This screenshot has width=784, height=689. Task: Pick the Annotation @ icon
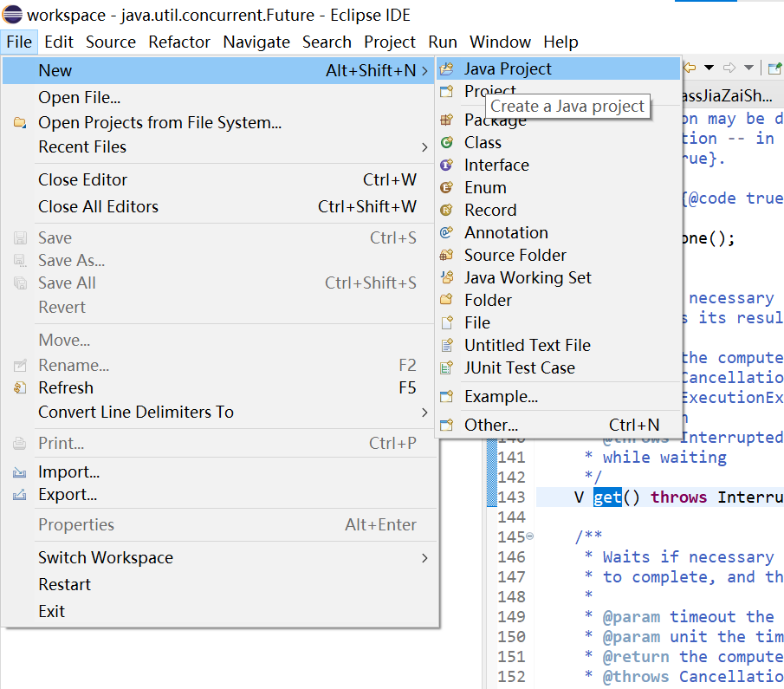coord(446,232)
